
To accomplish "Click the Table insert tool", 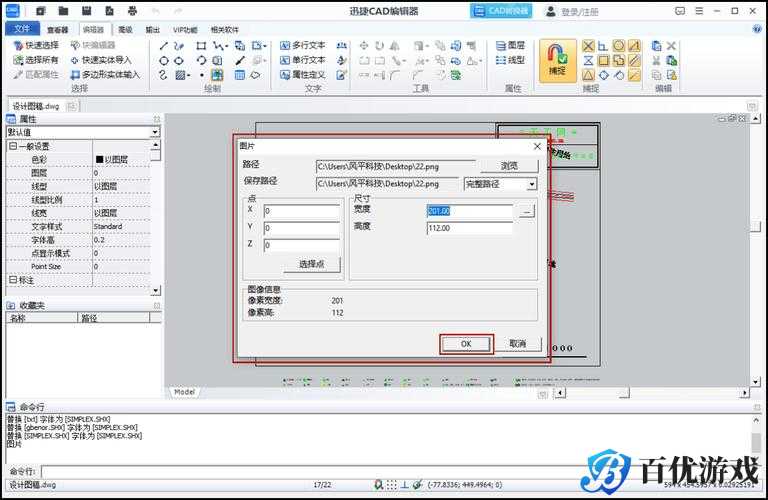I will coord(240,75).
